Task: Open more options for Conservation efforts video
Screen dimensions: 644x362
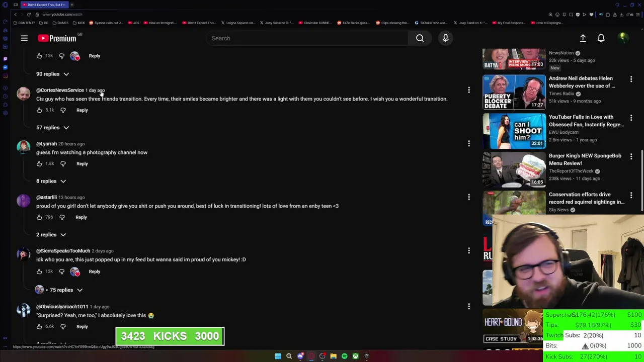Action: (631, 196)
